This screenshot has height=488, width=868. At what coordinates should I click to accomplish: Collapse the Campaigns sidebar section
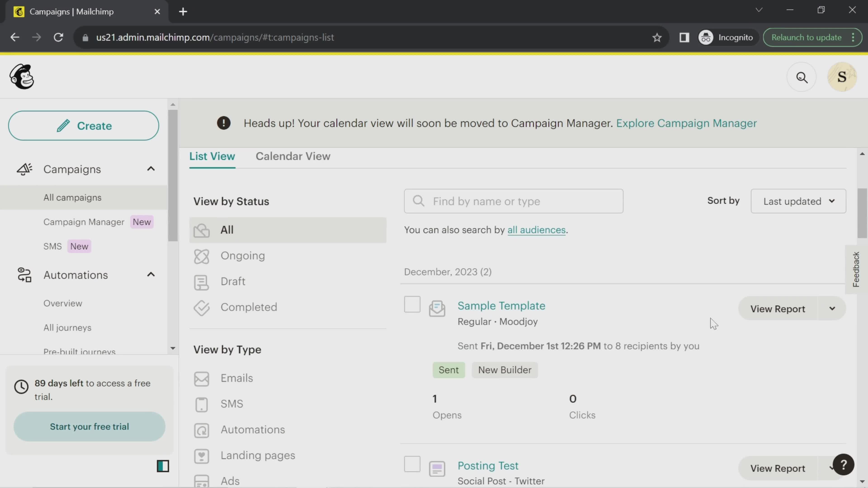(151, 169)
